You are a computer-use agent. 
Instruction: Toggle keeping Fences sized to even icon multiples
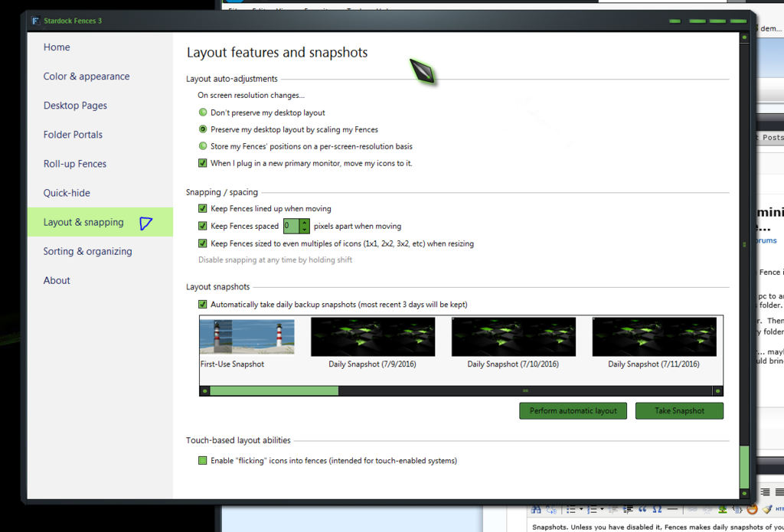[202, 243]
